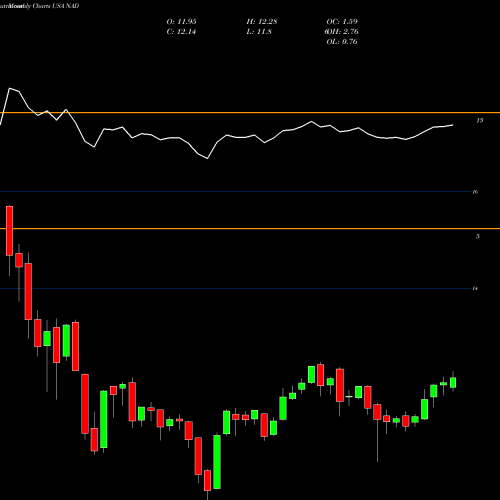Select the 'OC: 1.59' readout
Viewport: 500px width, 500px height.
pos(342,22)
